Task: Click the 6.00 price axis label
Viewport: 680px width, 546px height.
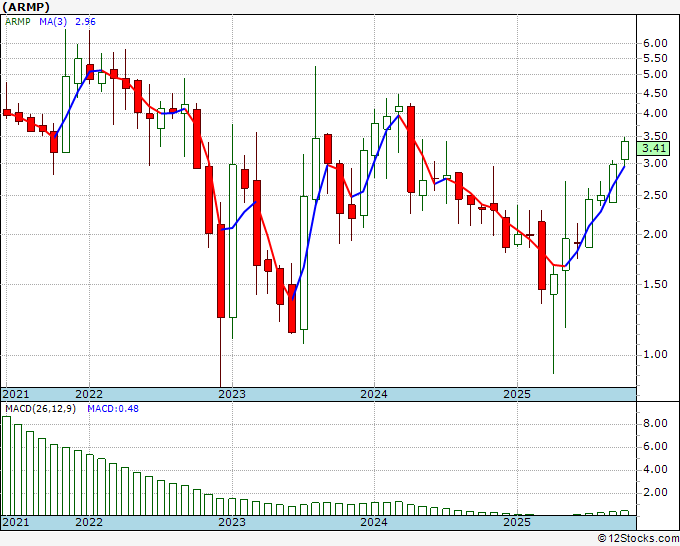Action: (655, 43)
